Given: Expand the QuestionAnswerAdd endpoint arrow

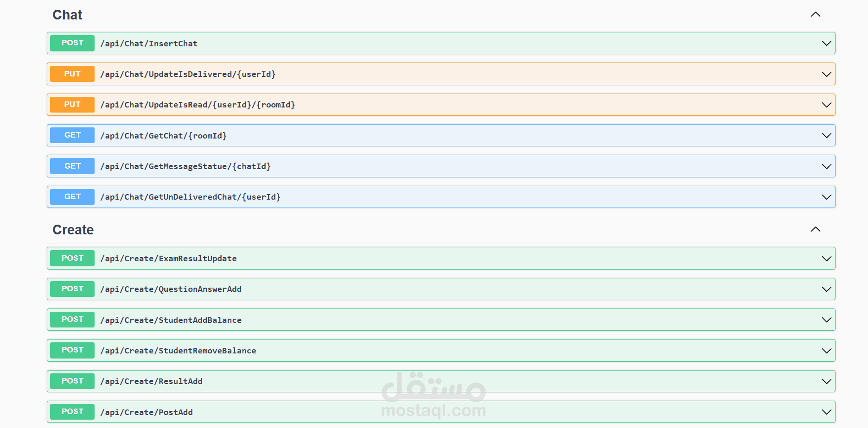Looking at the screenshot, I should 826,289.
